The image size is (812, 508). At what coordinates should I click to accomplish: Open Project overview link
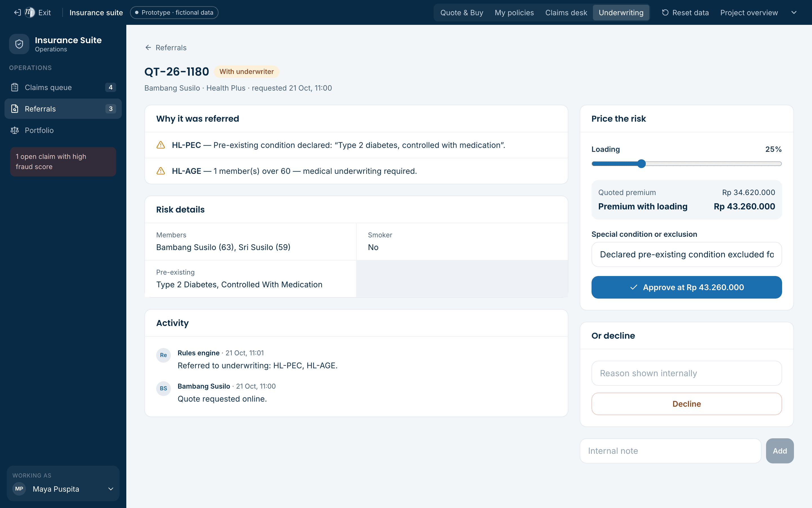click(749, 13)
